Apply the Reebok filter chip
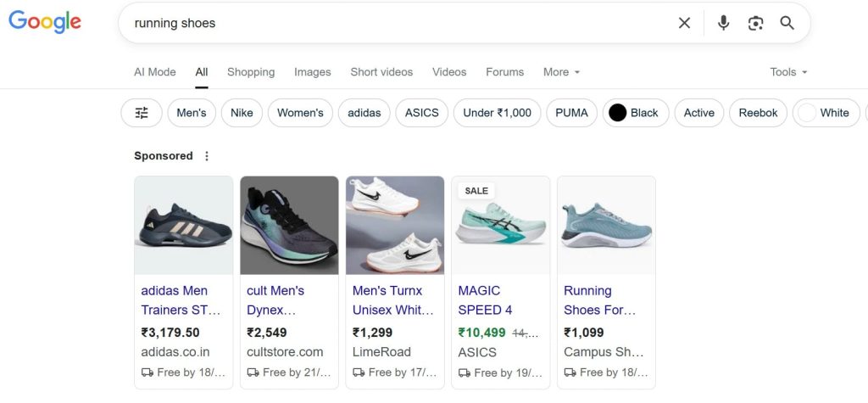This screenshot has width=868, height=403. point(759,113)
